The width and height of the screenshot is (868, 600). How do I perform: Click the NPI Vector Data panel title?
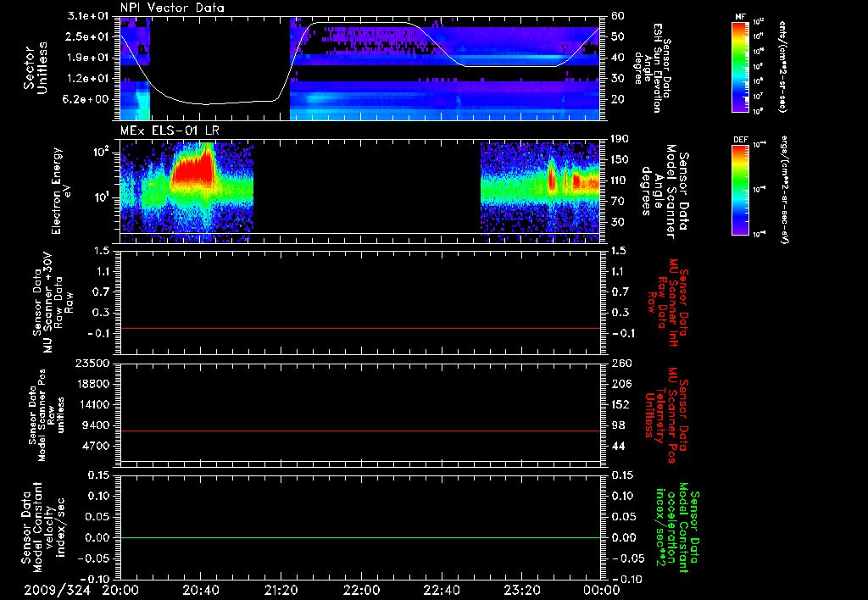pos(172,8)
